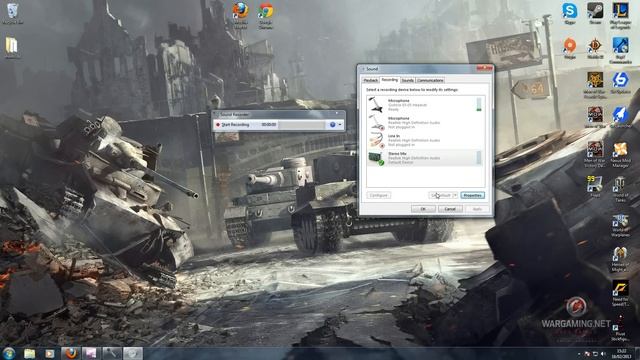Open the Diablo III desktop shortcut
This screenshot has width=640, height=360.
point(595,48)
